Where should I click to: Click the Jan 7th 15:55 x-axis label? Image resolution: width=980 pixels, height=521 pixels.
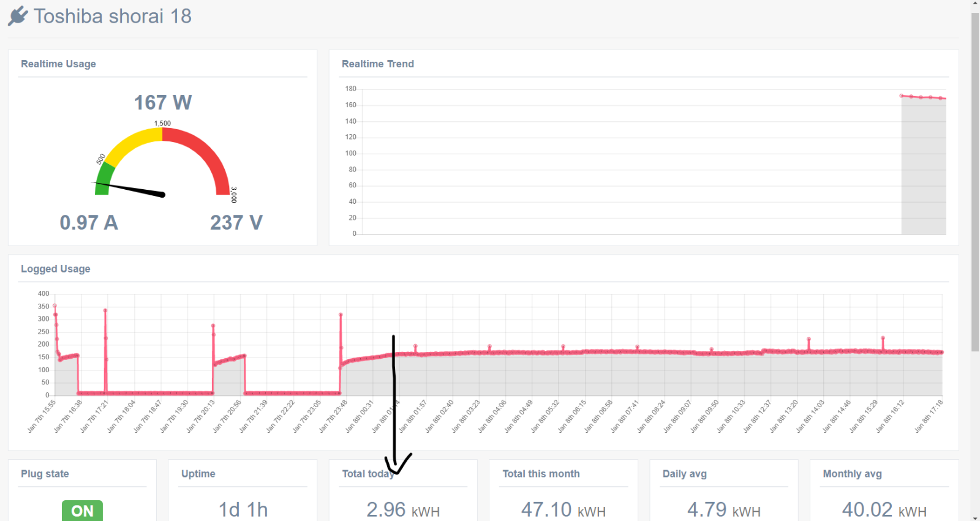point(42,416)
